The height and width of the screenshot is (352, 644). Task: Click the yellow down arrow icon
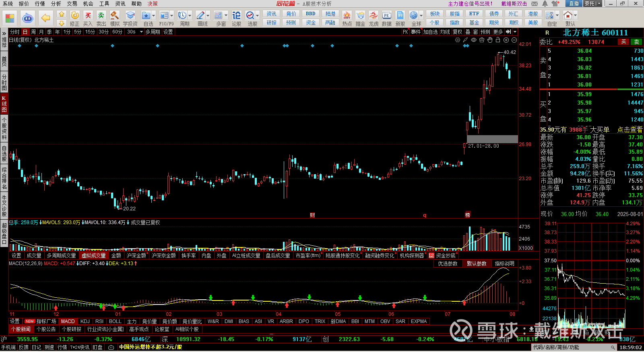62,23
